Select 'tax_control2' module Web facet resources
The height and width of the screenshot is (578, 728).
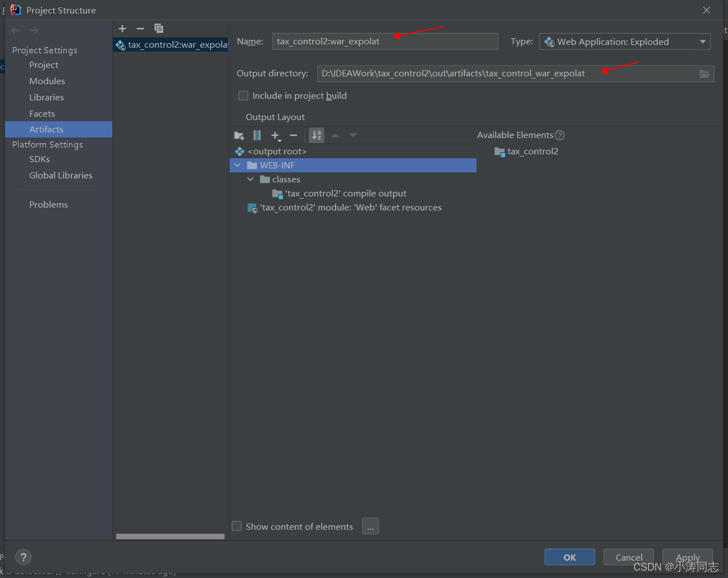(x=345, y=208)
